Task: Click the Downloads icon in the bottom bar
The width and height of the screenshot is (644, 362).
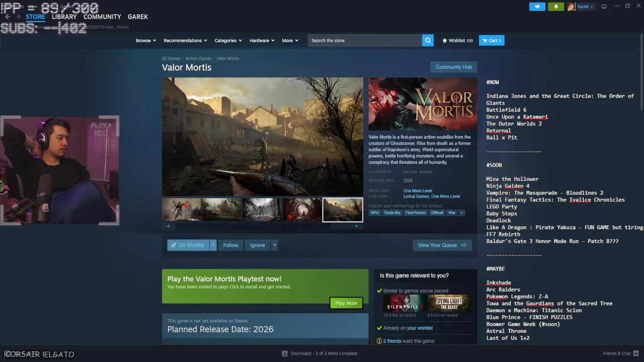Action: (x=285, y=353)
